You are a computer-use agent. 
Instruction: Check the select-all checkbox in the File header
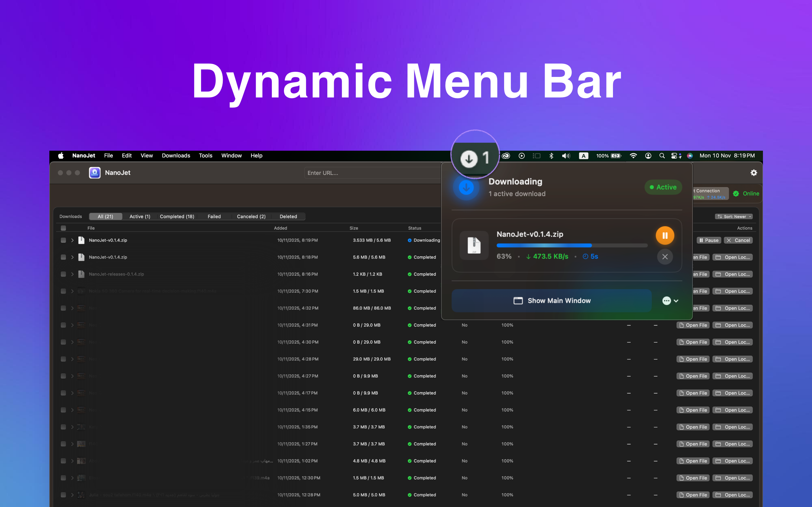pyautogui.click(x=63, y=228)
